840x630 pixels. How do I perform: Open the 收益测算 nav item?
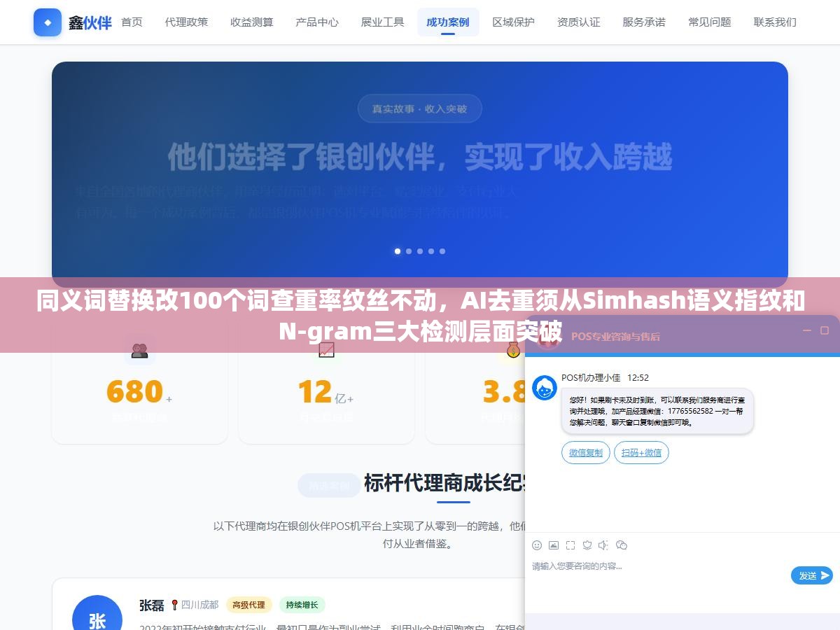tap(252, 22)
